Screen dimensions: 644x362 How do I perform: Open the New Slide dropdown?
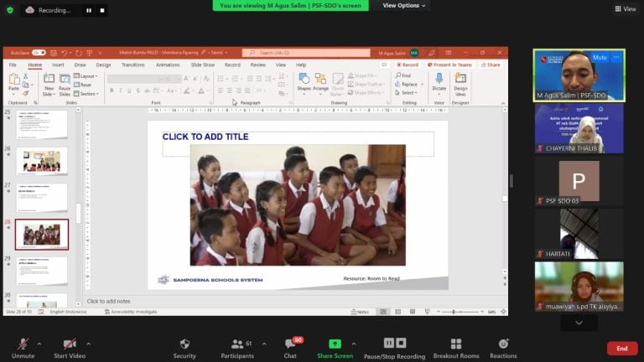point(49,94)
